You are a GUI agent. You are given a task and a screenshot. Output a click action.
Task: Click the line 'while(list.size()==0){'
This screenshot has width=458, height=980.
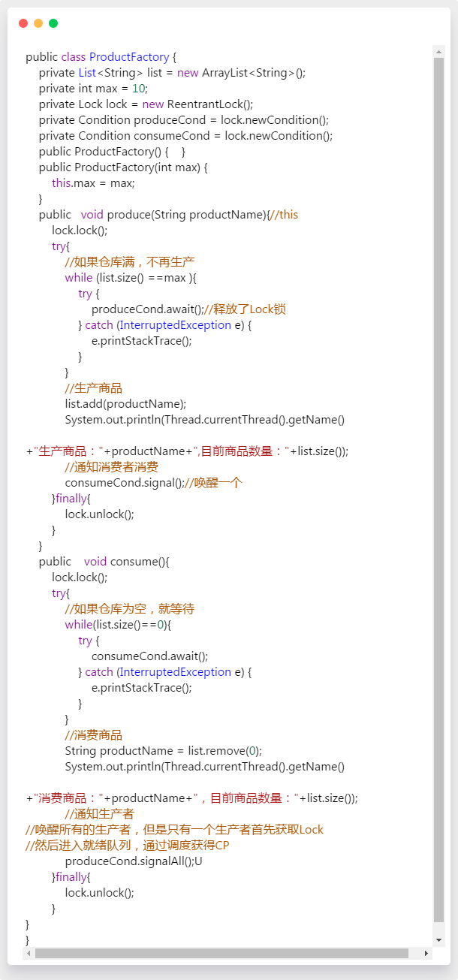click(119, 625)
